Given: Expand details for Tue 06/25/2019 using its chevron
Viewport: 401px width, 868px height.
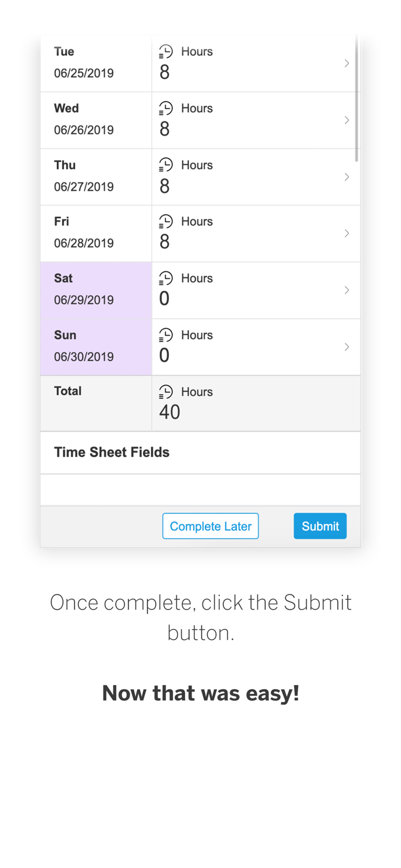Looking at the screenshot, I should (347, 63).
